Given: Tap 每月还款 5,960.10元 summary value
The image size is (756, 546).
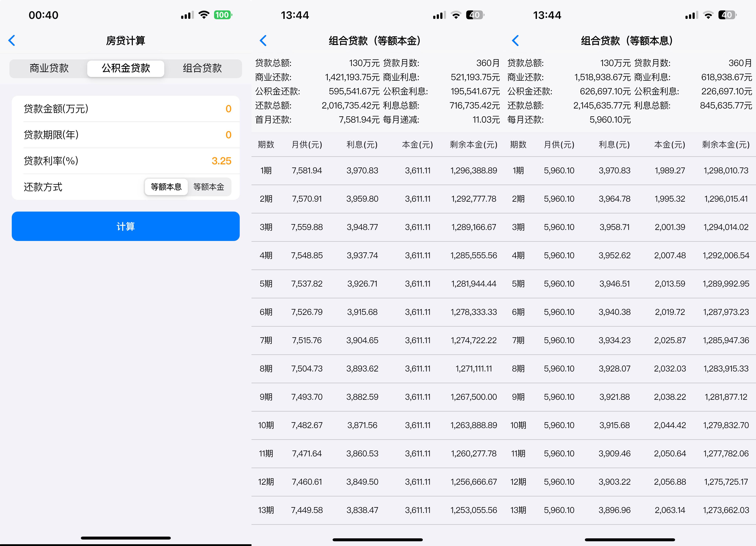Looking at the screenshot, I should click(610, 119).
